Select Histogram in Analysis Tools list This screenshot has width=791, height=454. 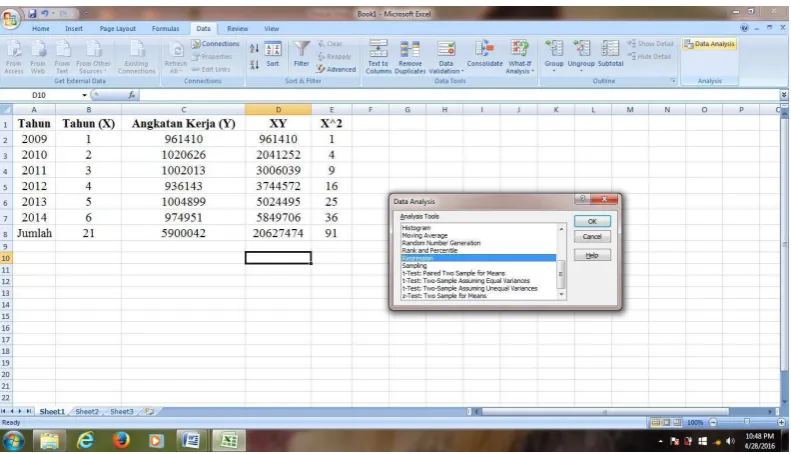click(x=416, y=228)
